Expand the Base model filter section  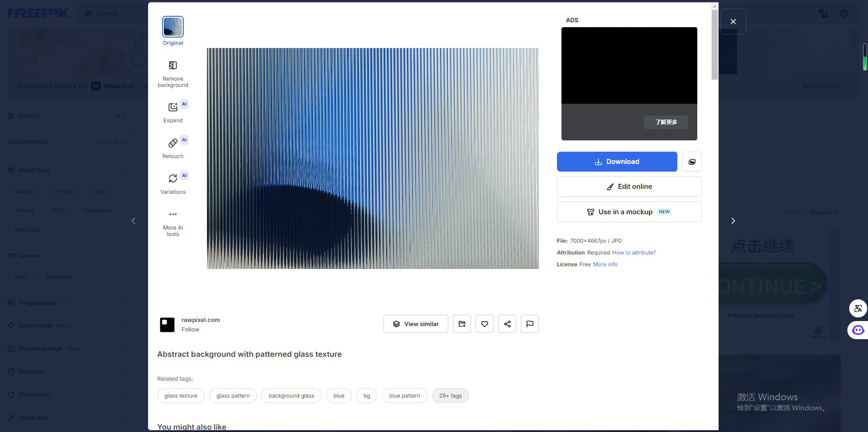121,326
